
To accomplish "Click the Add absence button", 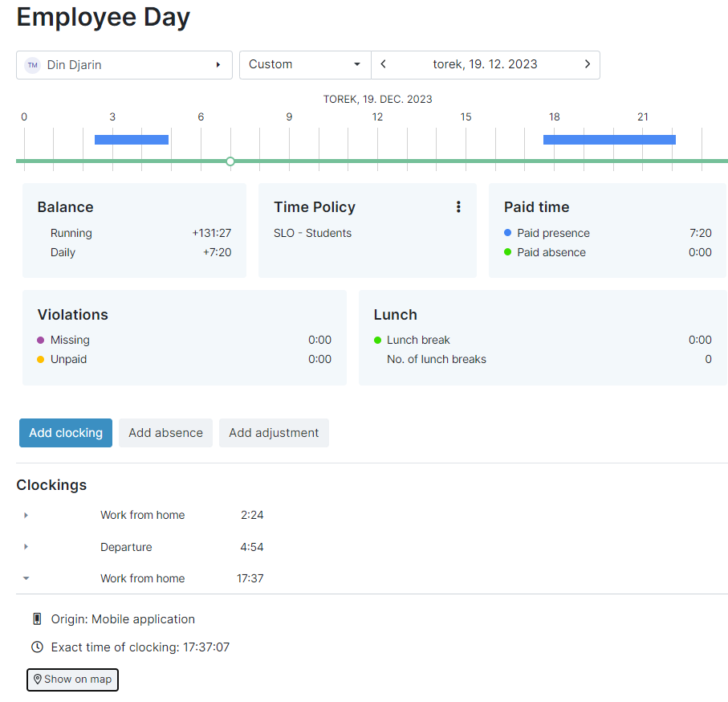I will tap(165, 433).
